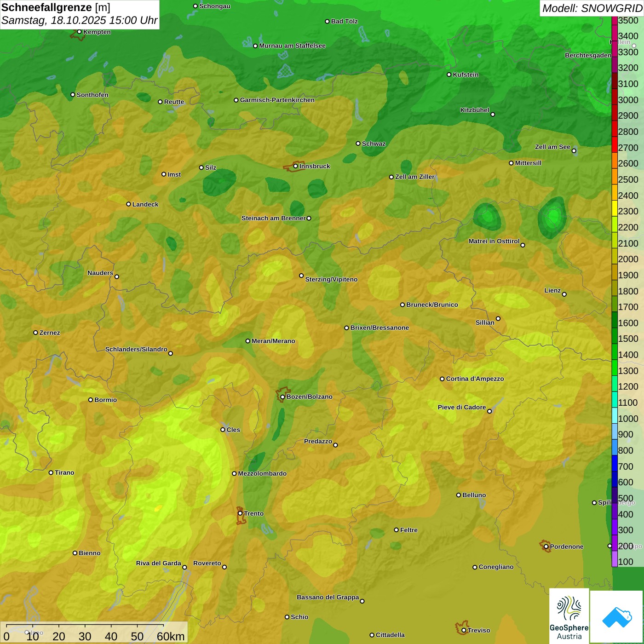The width and height of the screenshot is (644, 644).
Task: Select the Treviso city label
Action: pyautogui.click(x=479, y=630)
